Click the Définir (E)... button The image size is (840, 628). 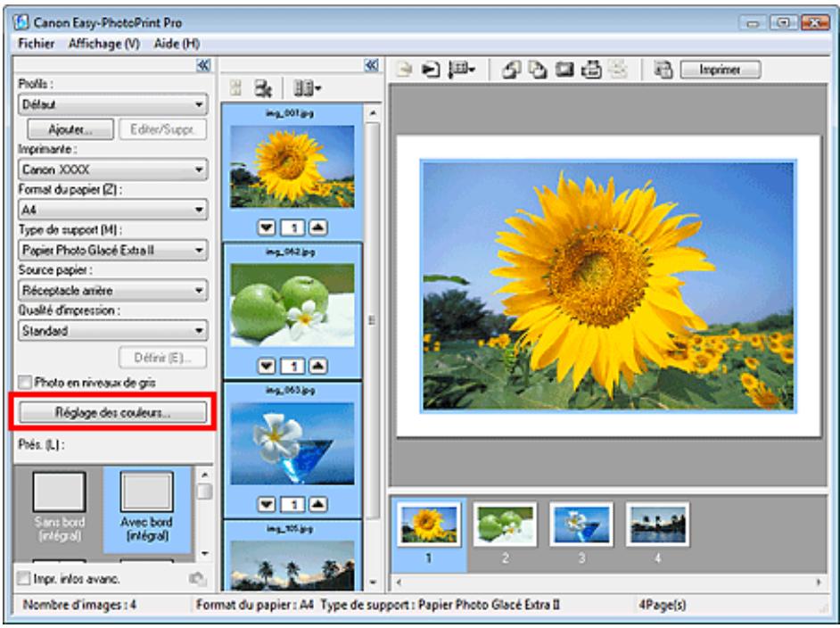coord(163,358)
